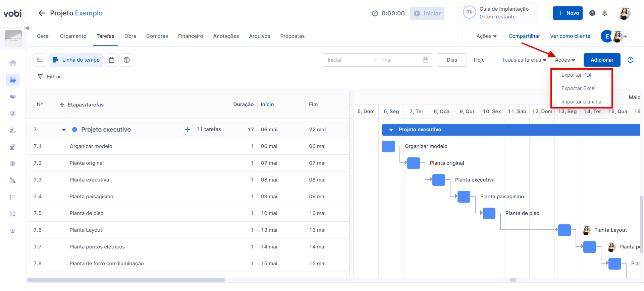
Task: Click the Final end date field
Action: [399, 60]
